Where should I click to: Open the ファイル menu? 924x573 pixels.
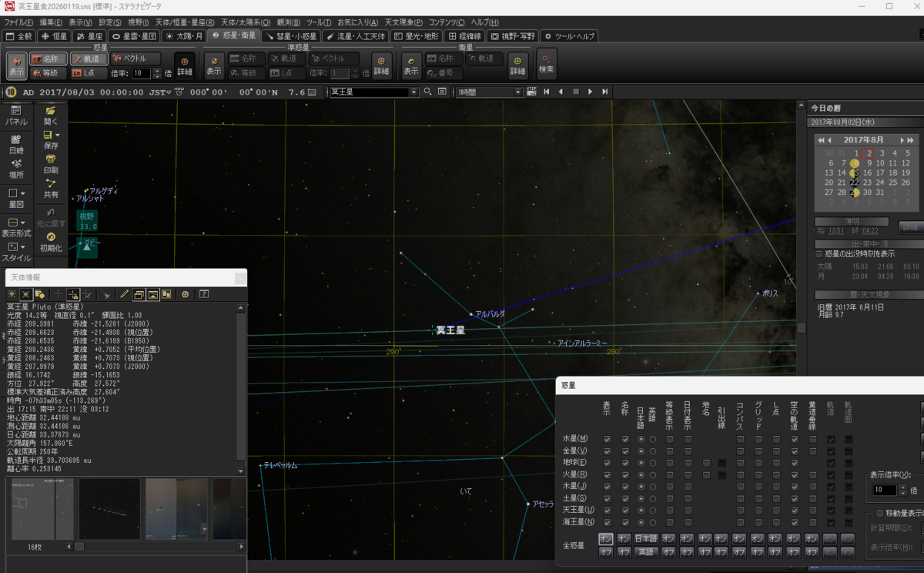point(18,22)
